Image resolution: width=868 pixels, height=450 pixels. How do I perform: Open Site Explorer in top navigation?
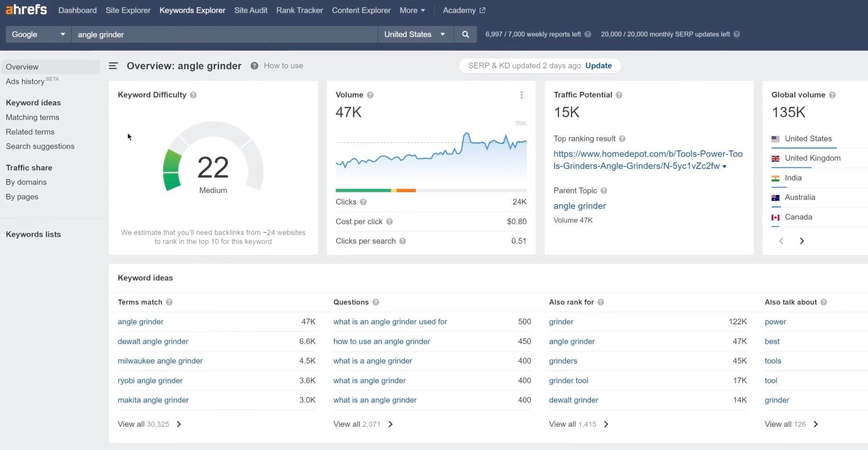[x=128, y=10]
